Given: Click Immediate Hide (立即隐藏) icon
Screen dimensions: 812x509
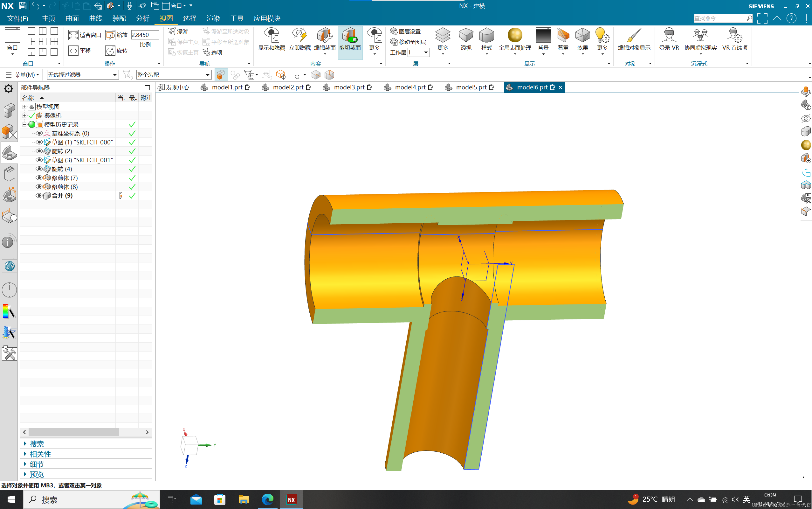Looking at the screenshot, I should [299, 35].
